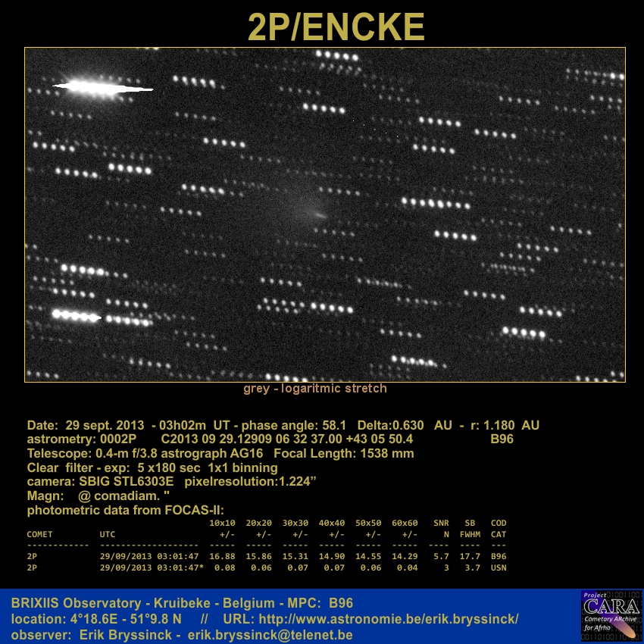The height and width of the screenshot is (644, 644).
Task: Click the date '29 sept. 2013'
Action: coord(105,425)
